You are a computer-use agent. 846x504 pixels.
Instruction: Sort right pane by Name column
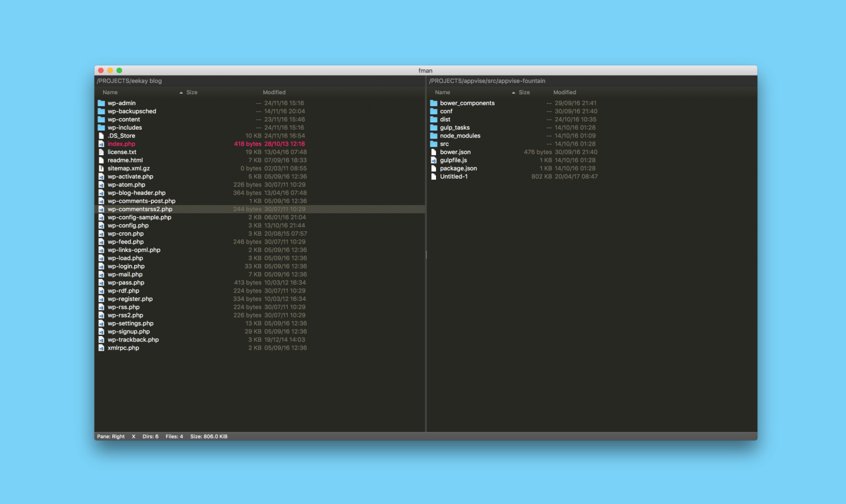(x=443, y=92)
